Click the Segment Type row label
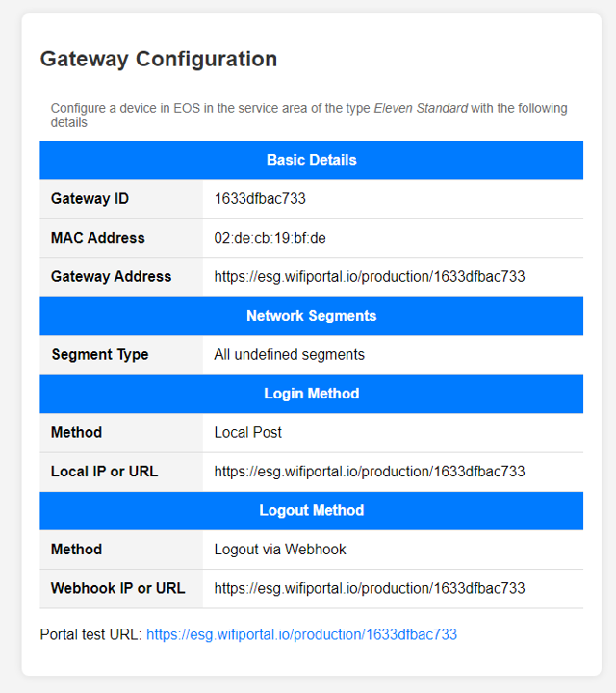 click(x=100, y=354)
